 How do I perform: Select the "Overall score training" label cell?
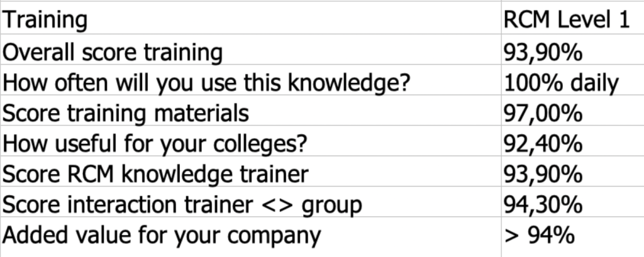click(113, 52)
